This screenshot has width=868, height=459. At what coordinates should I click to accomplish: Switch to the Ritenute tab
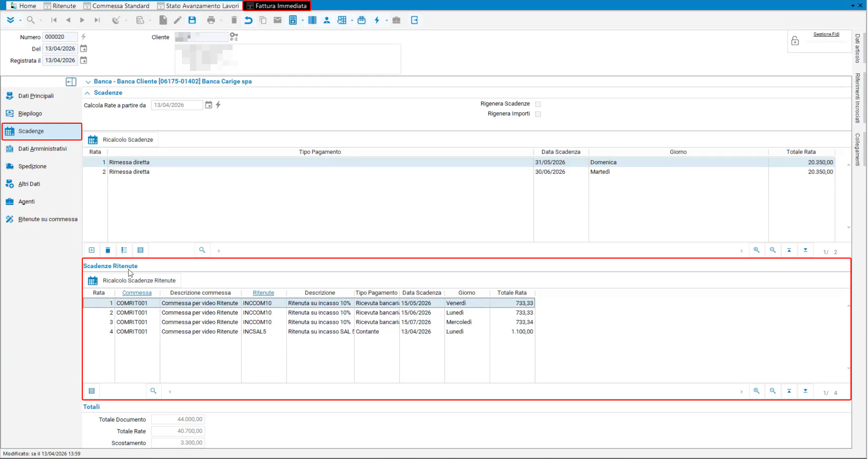(x=60, y=6)
